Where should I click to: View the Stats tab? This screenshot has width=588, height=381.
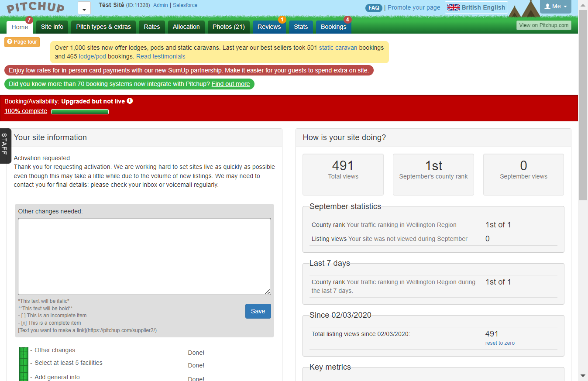coord(301,27)
